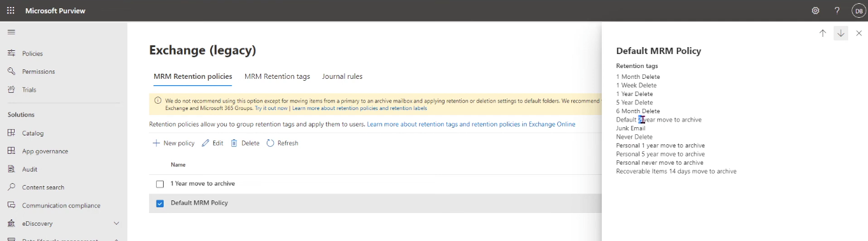The image size is (868, 241).
Task: Click the Delete trash toolbar button
Action: tap(245, 143)
